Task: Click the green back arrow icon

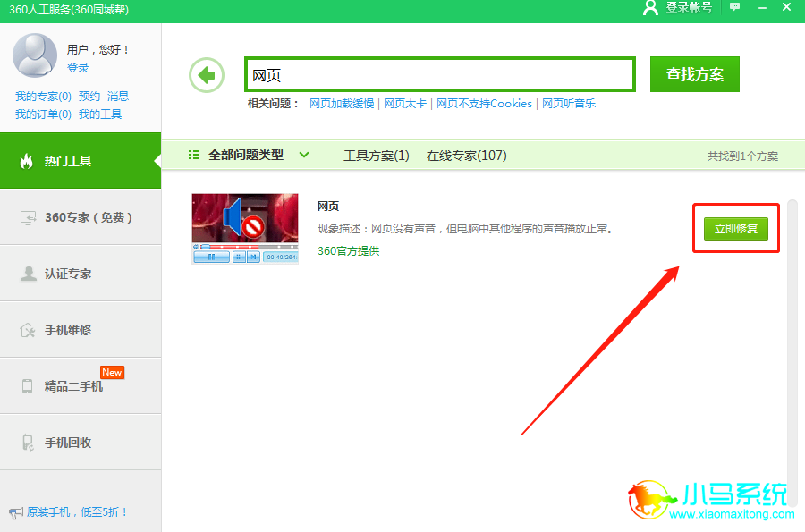Action: (207, 75)
